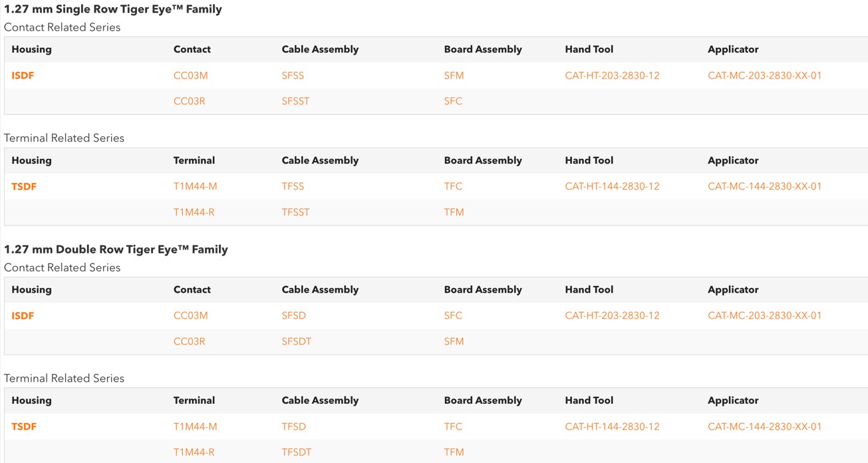
Task: Open the TFSD cable assembly link
Action: pyautogui.click(x=293, y=427)
